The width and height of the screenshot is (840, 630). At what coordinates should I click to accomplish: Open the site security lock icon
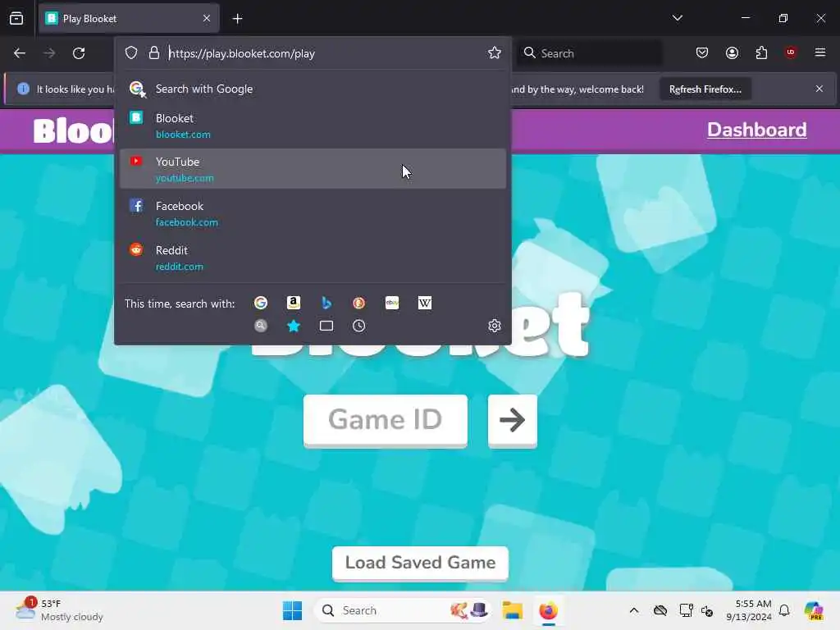154,53
